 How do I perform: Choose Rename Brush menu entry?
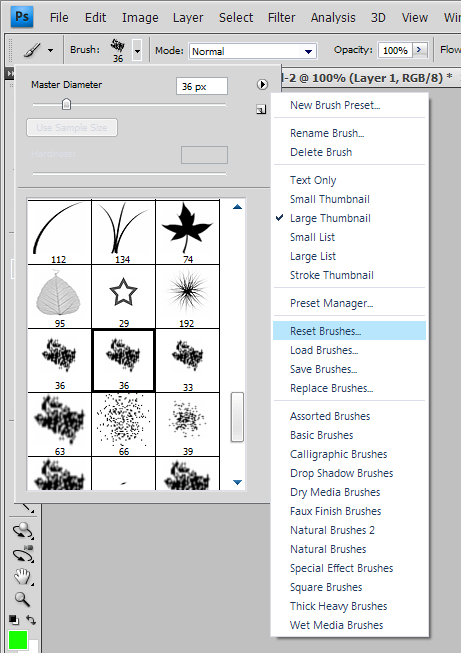(327, 133)
